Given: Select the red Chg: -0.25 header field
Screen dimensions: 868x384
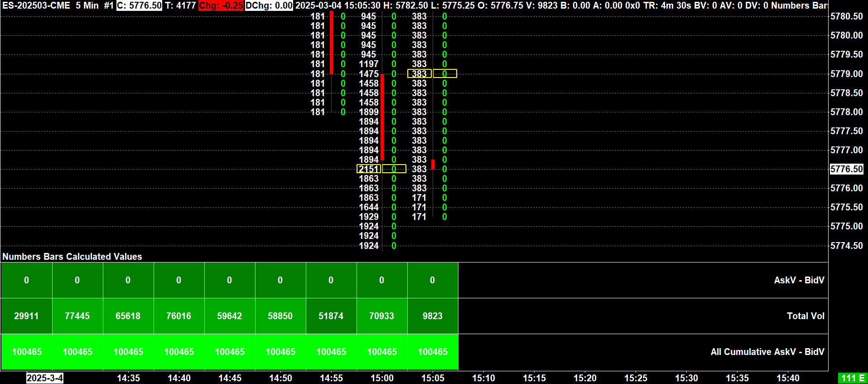Looking at the screenshot, I should [x=221, y=5].
